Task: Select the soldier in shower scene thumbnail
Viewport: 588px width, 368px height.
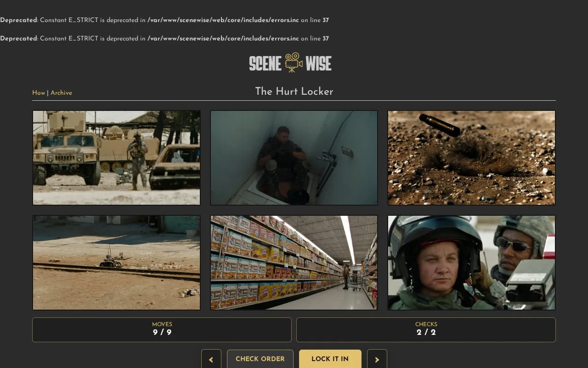Action: coord(294,158)
